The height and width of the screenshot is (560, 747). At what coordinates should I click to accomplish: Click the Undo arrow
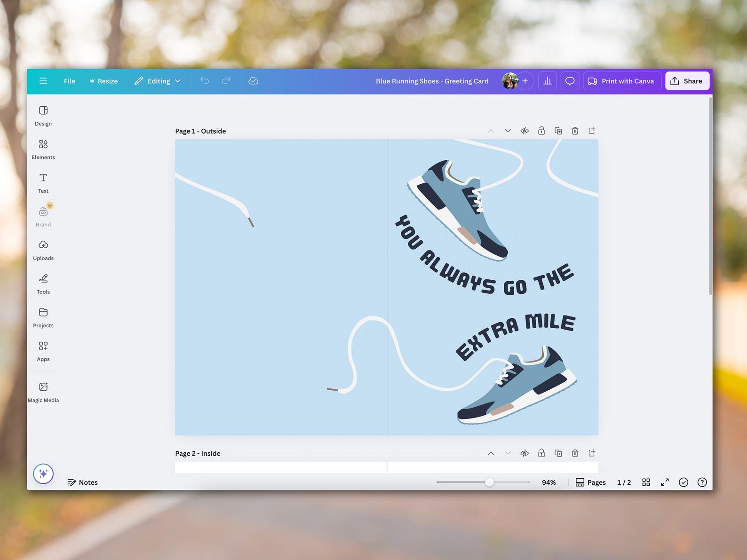coord(205,81)
